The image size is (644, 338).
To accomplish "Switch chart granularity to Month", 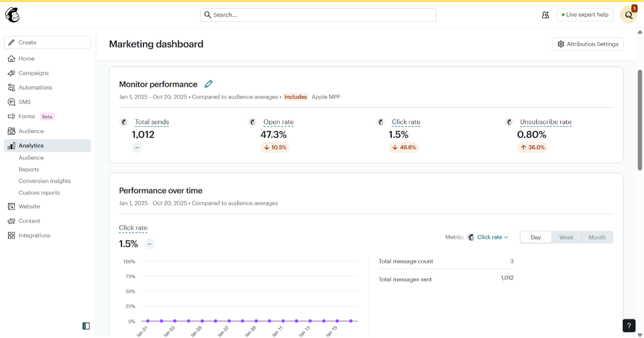I will coord(597,237).
